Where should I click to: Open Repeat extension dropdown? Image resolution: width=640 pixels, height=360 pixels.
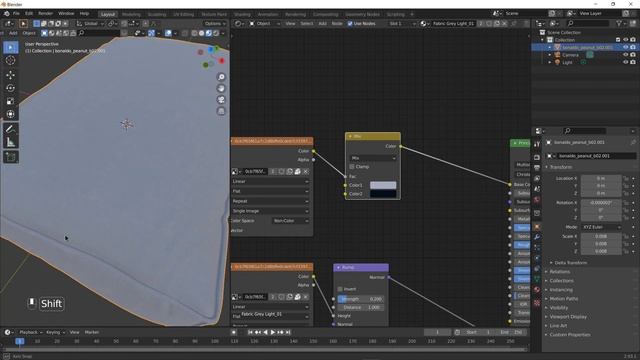(270, 201)
